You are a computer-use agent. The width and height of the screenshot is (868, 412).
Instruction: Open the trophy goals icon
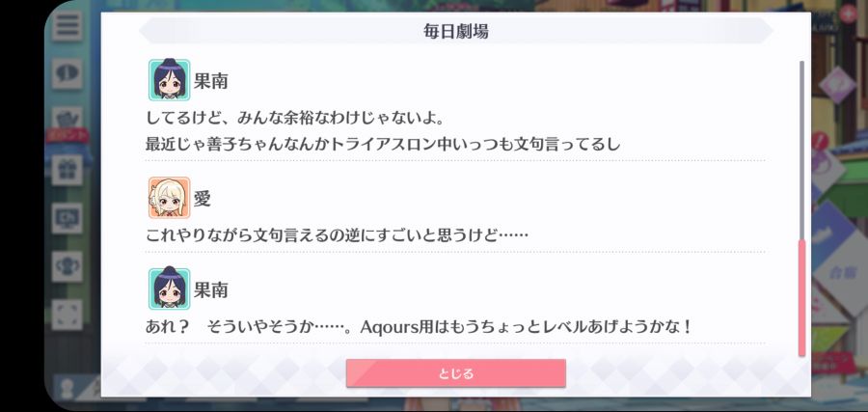click(x=67, y=266)
